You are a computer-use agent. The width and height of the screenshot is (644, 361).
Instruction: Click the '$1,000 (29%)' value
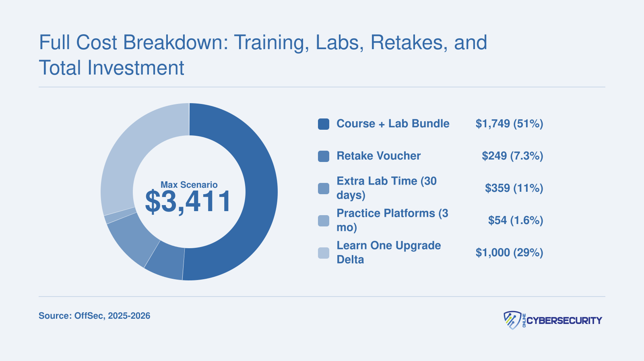coord(509,253)
